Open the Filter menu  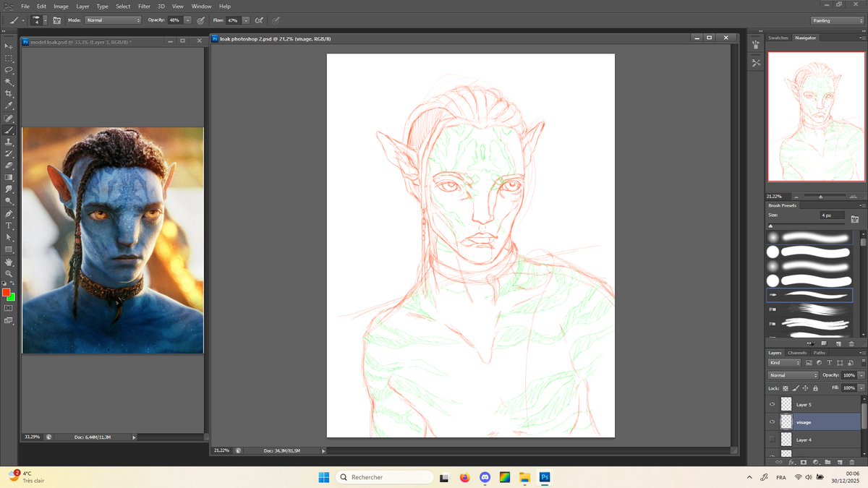pos(144,6)
